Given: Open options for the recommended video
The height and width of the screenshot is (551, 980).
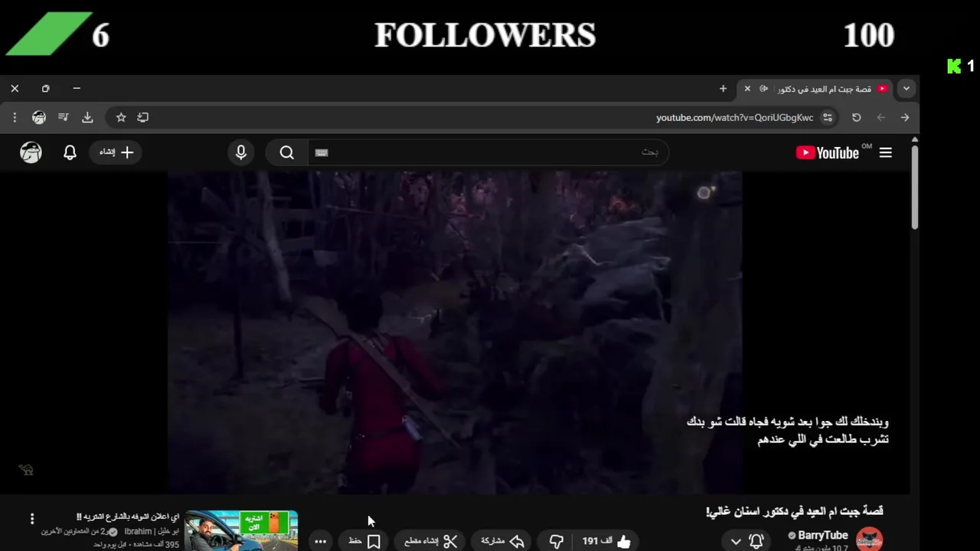Looking at the screenshot, I should [x=32, y=519].
